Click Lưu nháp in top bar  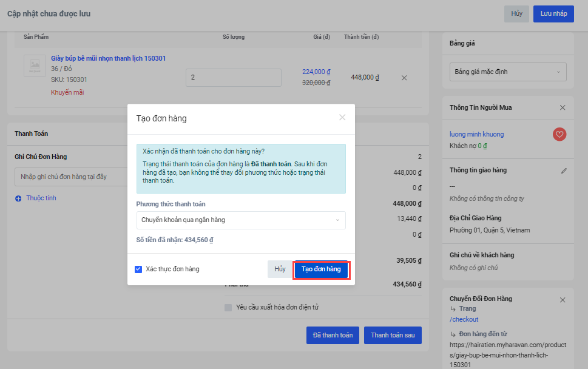click(x=553, y=14)
